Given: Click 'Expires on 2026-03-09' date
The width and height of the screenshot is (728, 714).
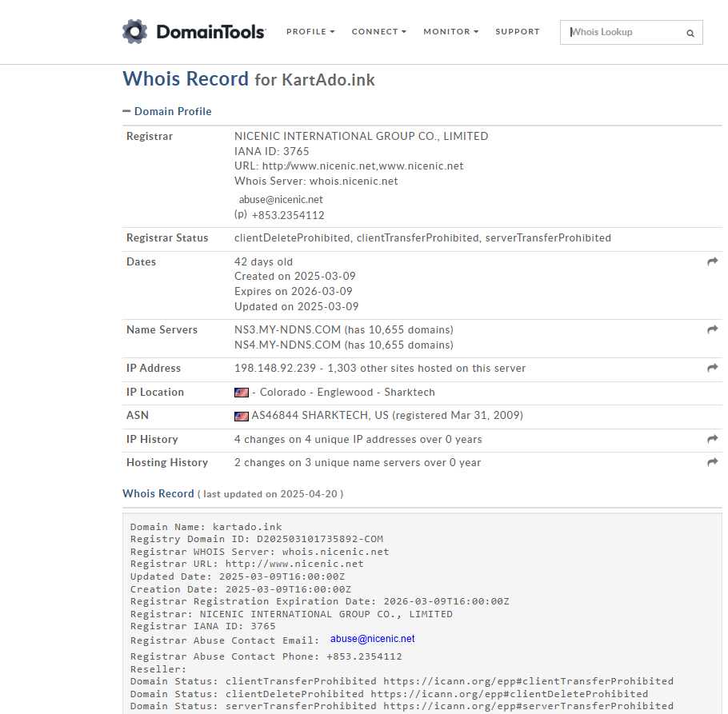Looking at the screenshot, I should [294, 291].
